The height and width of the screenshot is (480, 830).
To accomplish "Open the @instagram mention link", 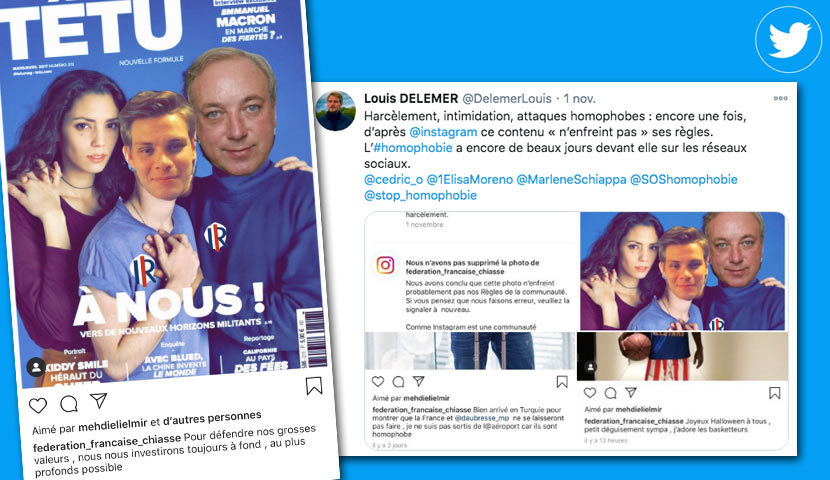I will 443,132.
